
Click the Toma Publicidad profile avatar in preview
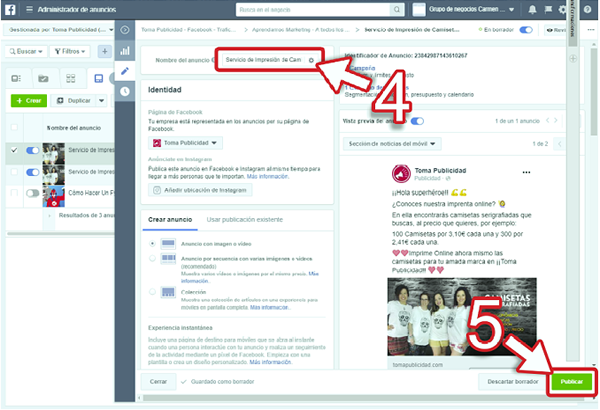[x=401, y=174]
